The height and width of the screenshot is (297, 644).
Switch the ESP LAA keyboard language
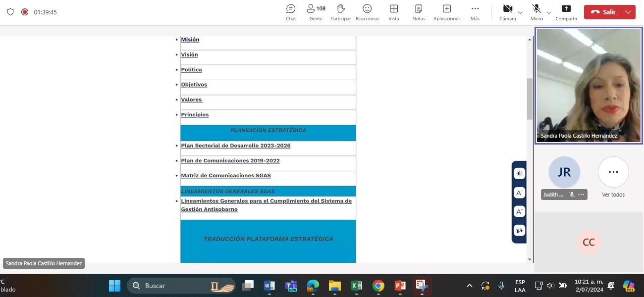[520, 286]
